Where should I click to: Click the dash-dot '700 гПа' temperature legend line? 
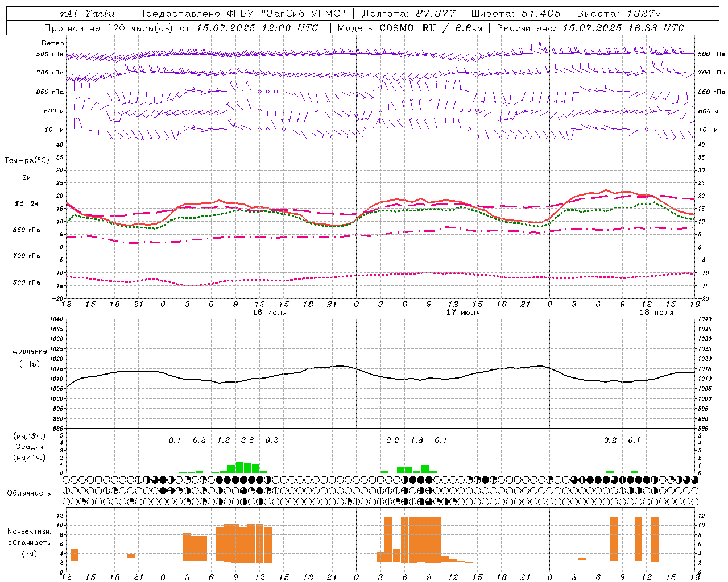click(x=26, y=263)
